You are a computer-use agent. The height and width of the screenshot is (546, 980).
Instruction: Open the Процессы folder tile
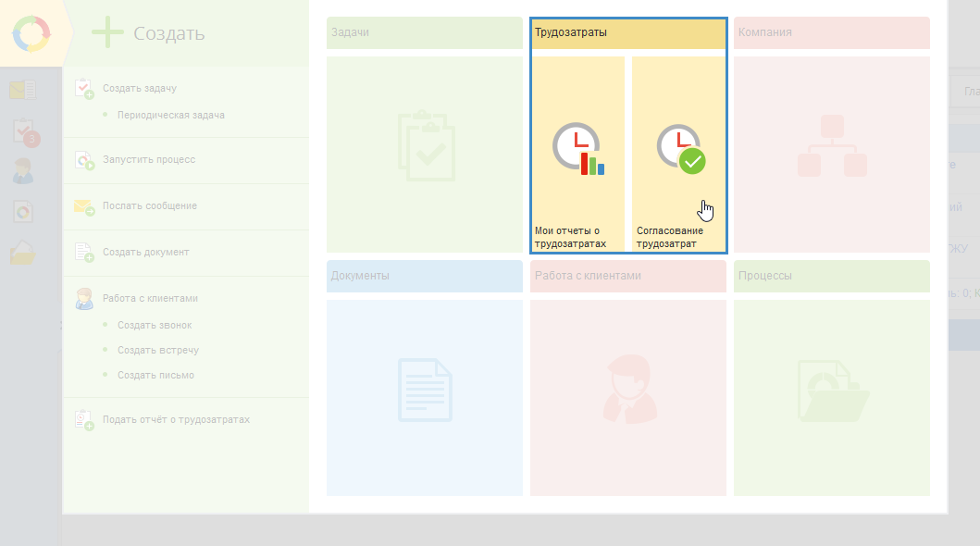pyautogui.click(x=832, y=397)
